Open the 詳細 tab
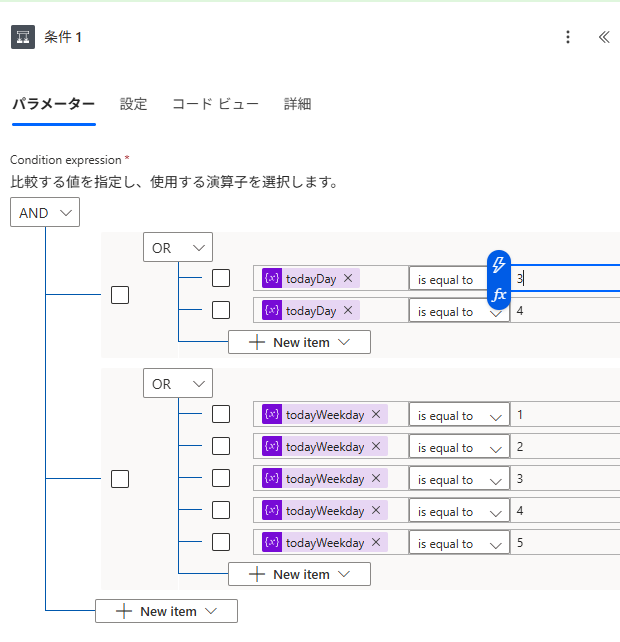 coord(298,104)
